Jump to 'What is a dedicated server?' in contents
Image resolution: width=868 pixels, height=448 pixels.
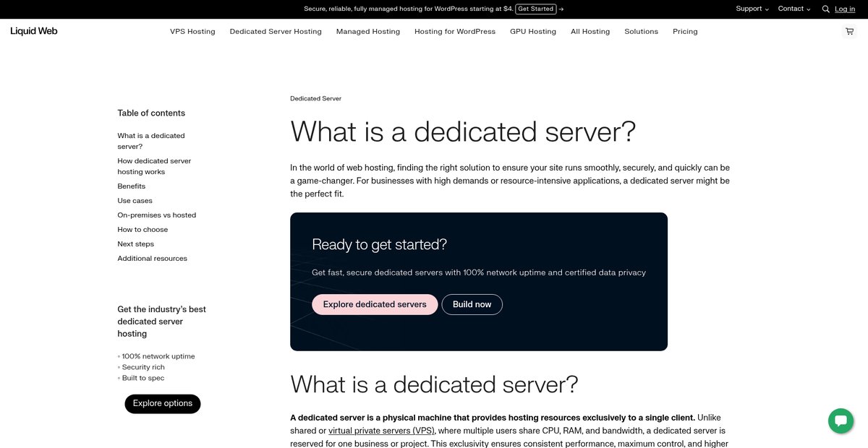151,141
